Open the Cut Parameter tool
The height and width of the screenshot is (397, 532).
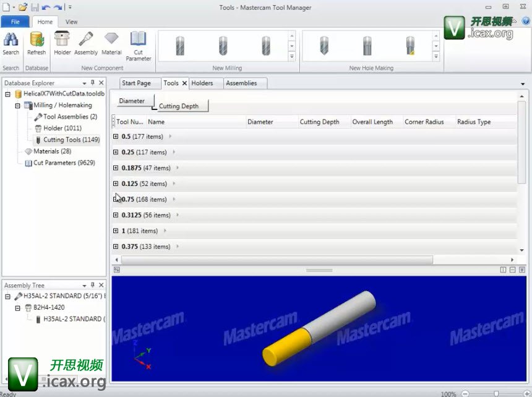(x=138, y=45)
